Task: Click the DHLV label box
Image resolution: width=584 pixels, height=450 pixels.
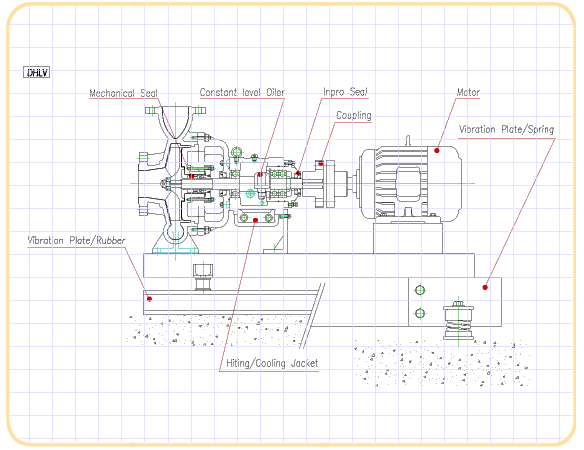Action: [36, 72]
